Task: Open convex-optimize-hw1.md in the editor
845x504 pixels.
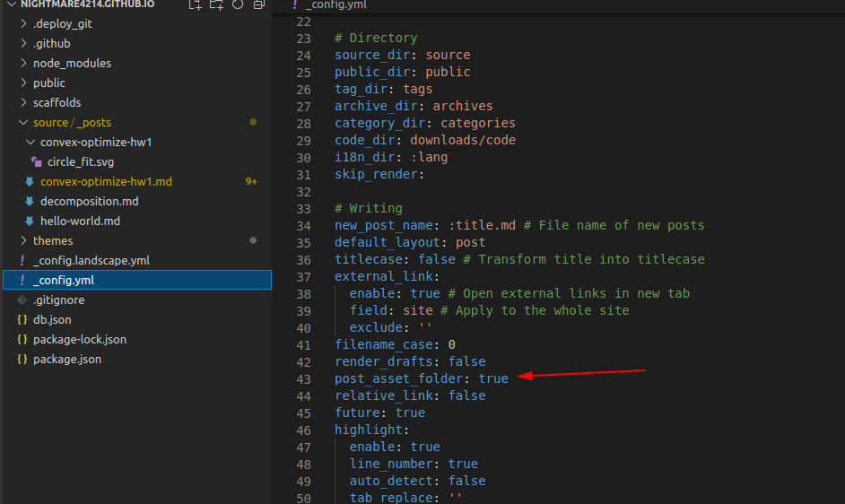Action: click(x=106, y=182)
